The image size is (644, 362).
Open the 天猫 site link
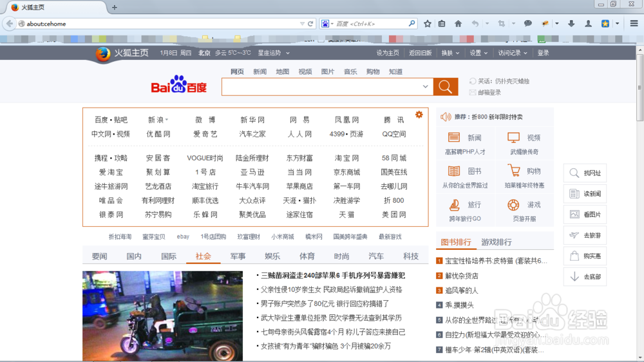pyautogui.click(x=346, y=214)
